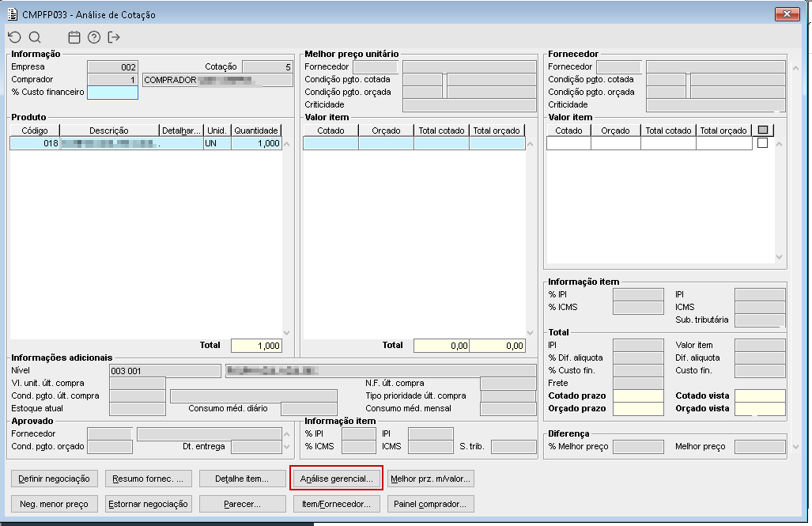
Task: Click the Detalhar... column header
Action: pos(181,131)
